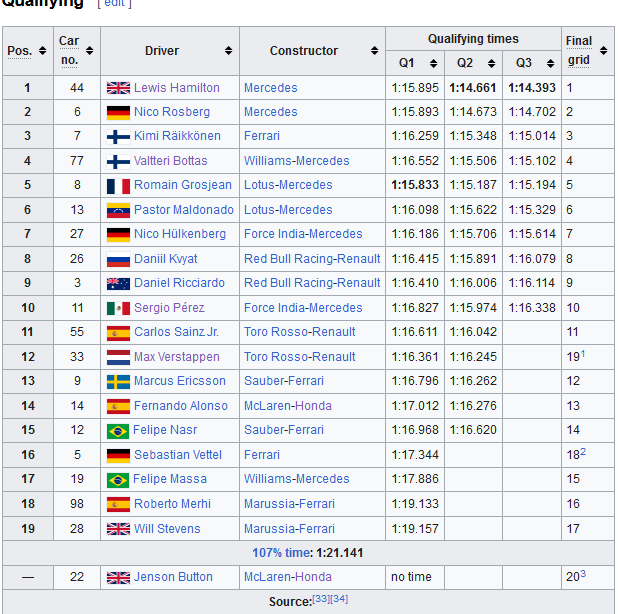Click Dutch flag beside Max Verstappen
The width and height of the screenshot is (618, 614).
[x=118, y=357]
